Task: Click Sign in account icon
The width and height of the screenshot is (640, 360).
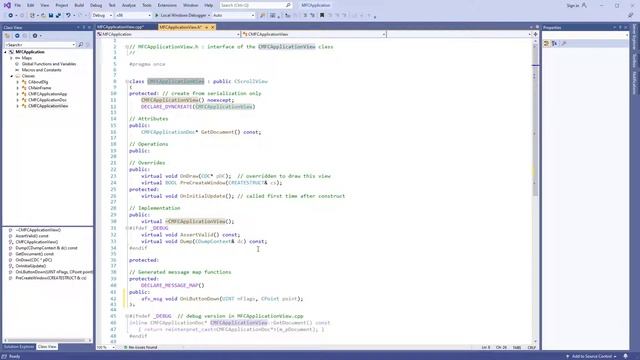Action: (584, 5)
